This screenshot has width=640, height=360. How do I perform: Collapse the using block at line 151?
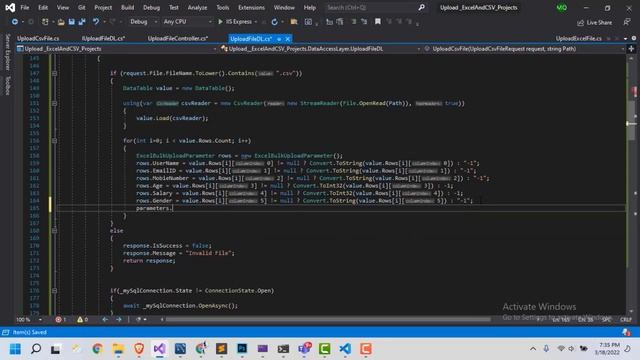(54, 103)
